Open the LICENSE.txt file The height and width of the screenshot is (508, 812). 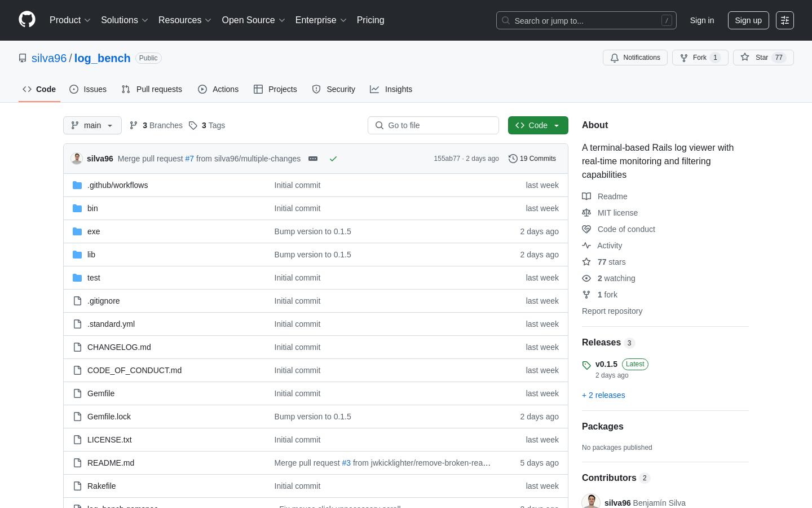point(109,440)
